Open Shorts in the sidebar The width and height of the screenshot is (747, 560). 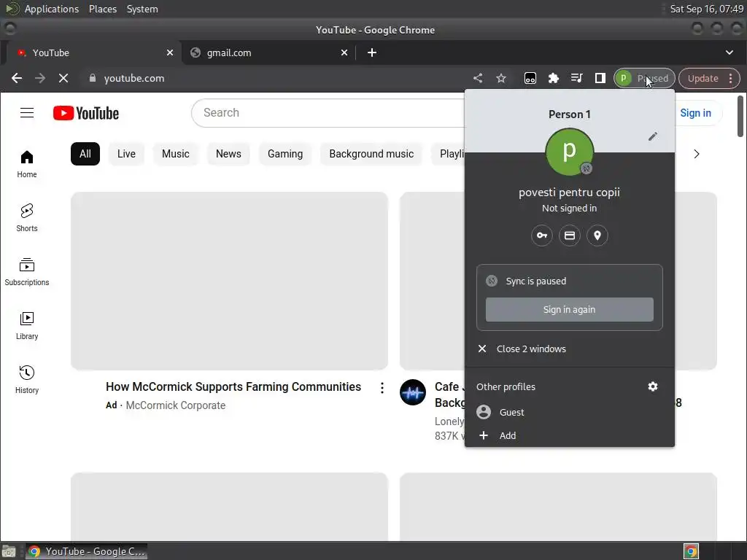(x=27, y=218)
